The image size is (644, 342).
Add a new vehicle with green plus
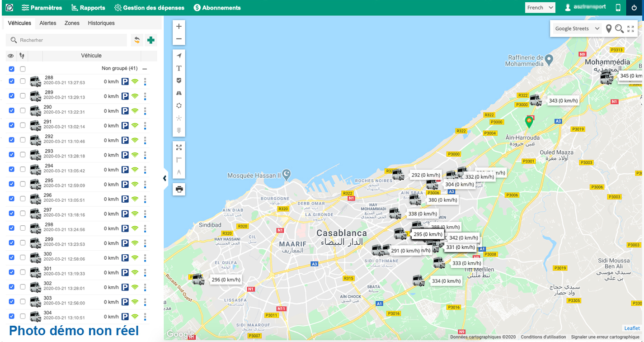(x=151, y=40)
